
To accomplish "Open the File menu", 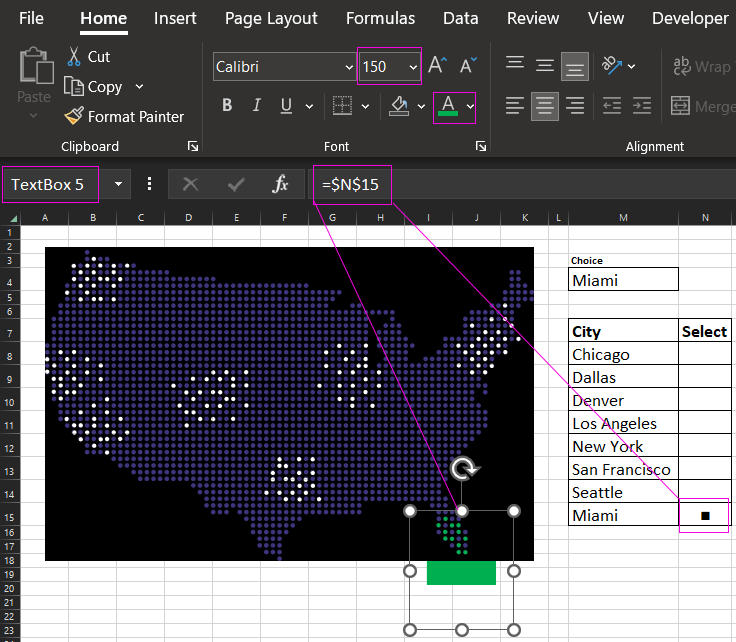I will [31, 18].
